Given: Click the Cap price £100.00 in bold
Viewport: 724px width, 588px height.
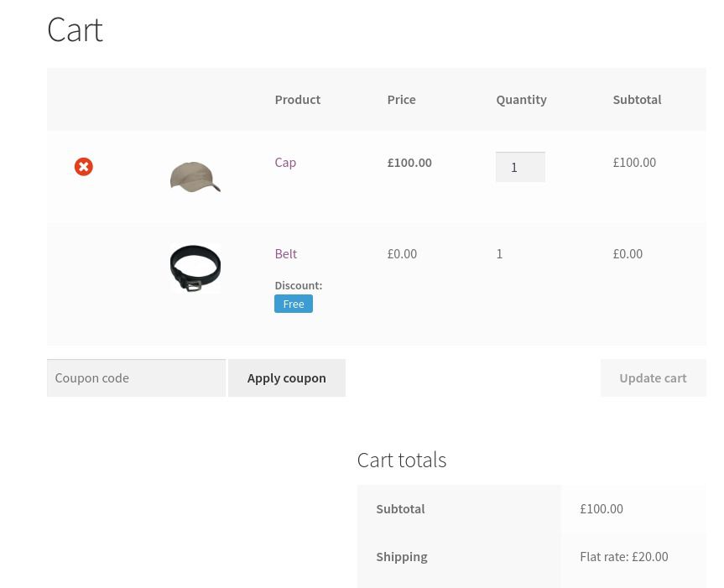Looking at the screenshot, I should coord(409,163).
